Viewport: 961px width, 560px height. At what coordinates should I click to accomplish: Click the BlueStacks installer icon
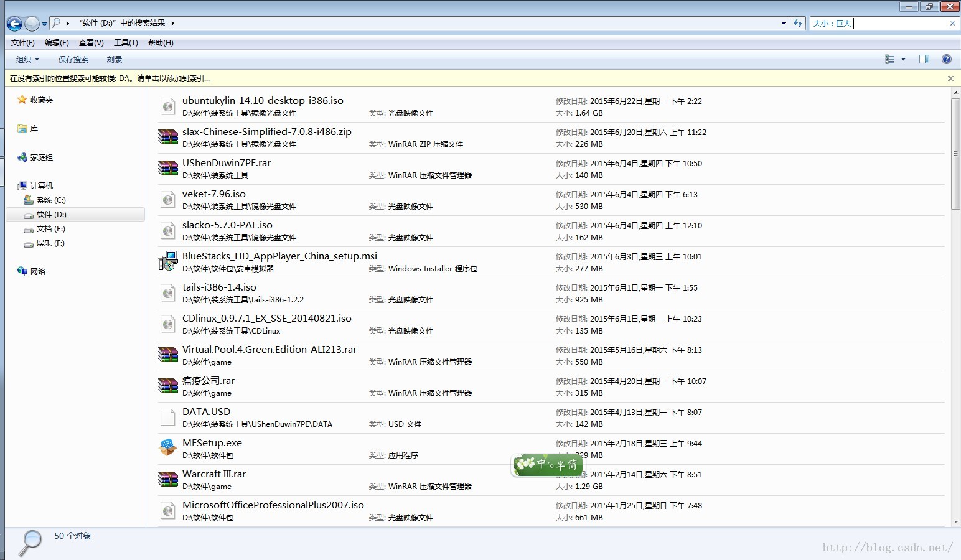point(168,261)
